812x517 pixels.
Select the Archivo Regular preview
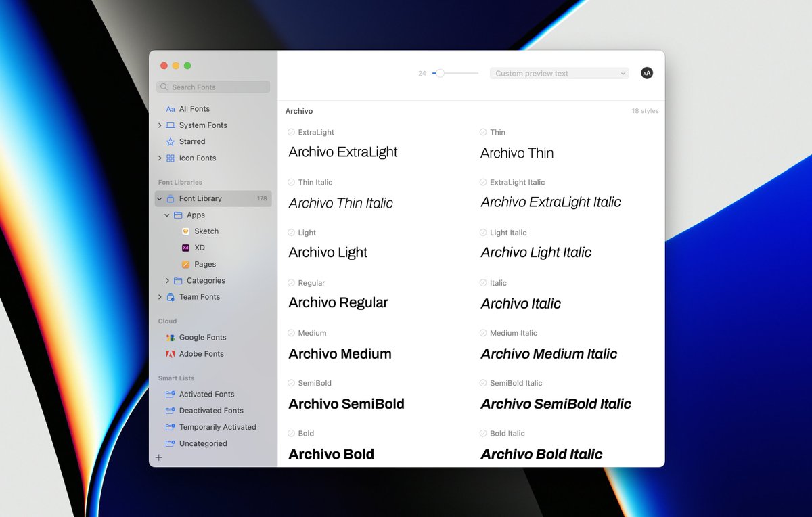coord(338,302)
